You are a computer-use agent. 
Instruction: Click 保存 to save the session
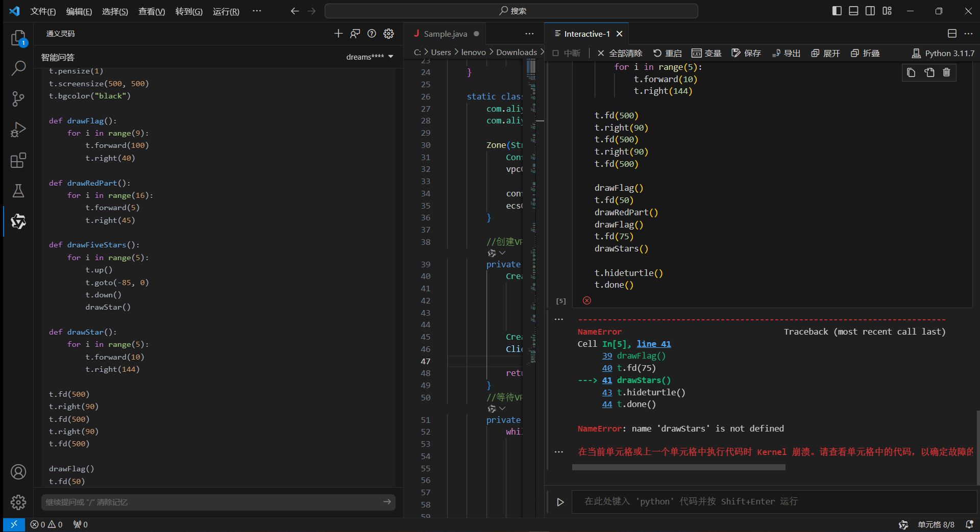(x=746, y=53)
